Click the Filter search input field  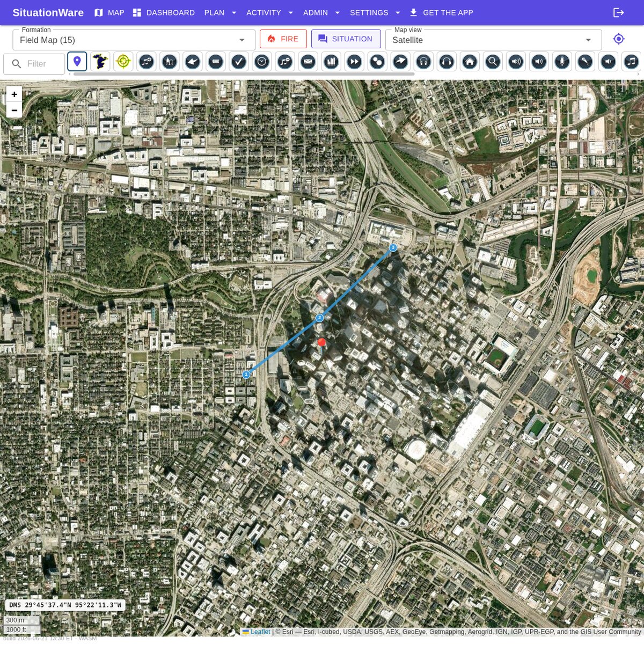point(34,64)
